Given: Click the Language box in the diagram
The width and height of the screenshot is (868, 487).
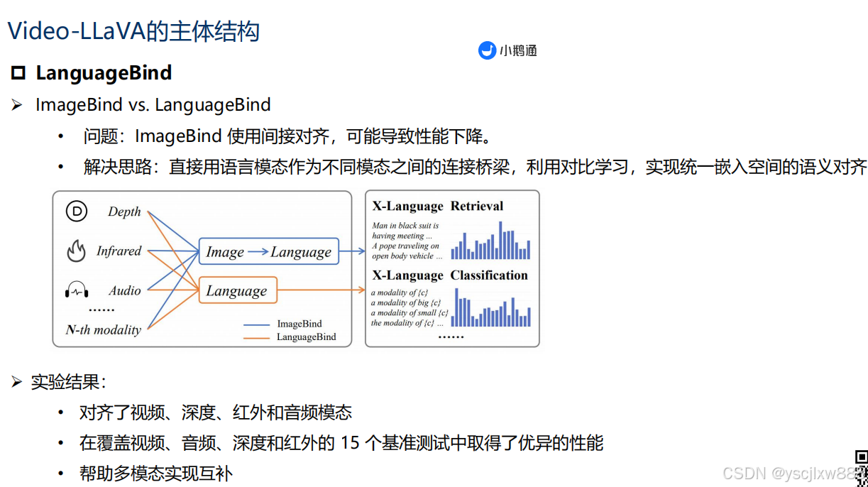Looking at the screenshot, I should (237, 290).
